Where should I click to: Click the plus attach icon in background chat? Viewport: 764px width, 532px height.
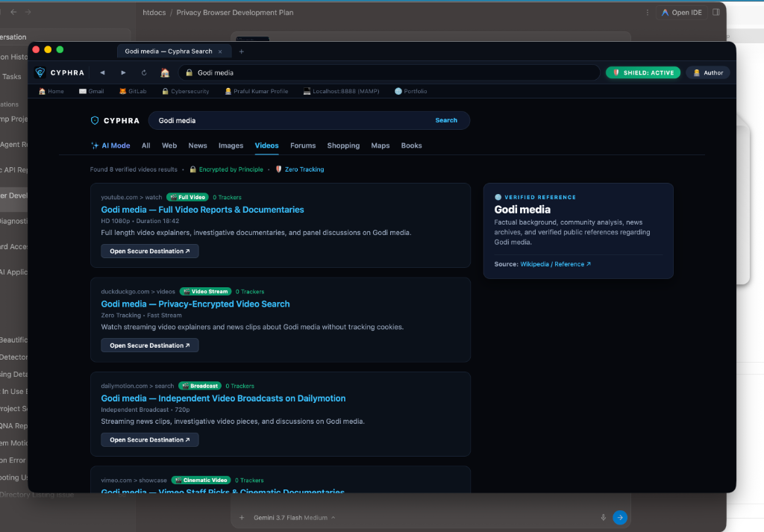coord(242,518)
